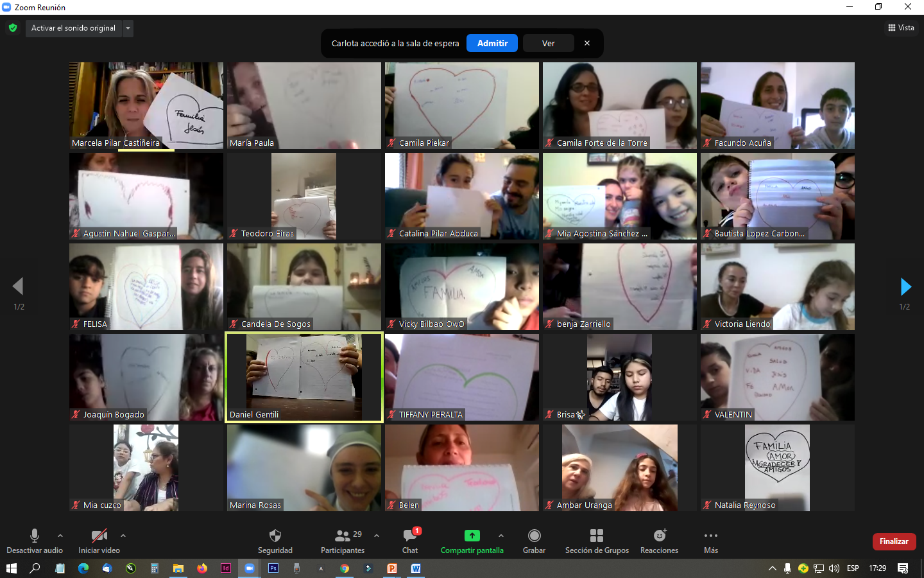Dismiss the waiting room notification
The width and height of the screenshot is (924, 578).
point(587,43)
